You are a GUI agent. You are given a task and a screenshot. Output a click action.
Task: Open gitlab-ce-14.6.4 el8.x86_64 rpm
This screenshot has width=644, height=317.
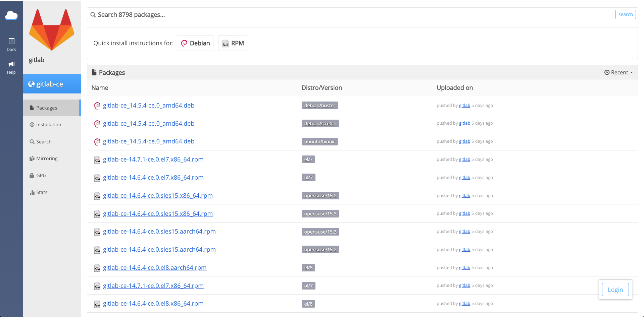[x=153, y=304]
